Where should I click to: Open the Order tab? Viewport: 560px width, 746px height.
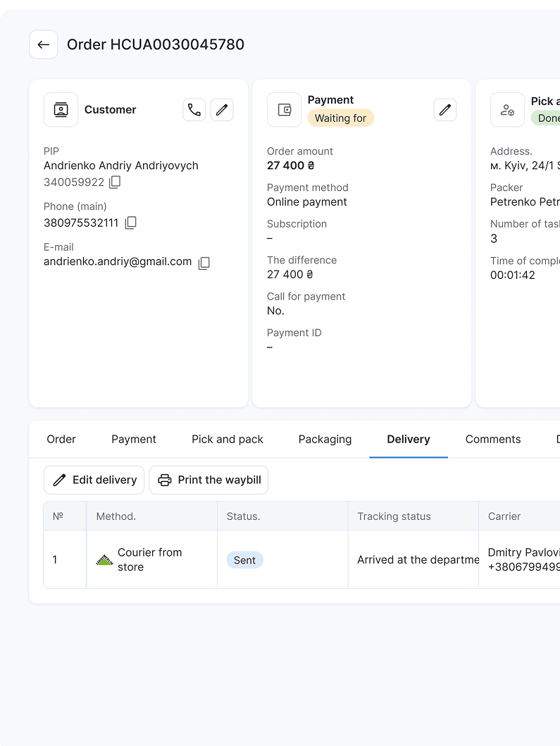click(x=61, y=439)
